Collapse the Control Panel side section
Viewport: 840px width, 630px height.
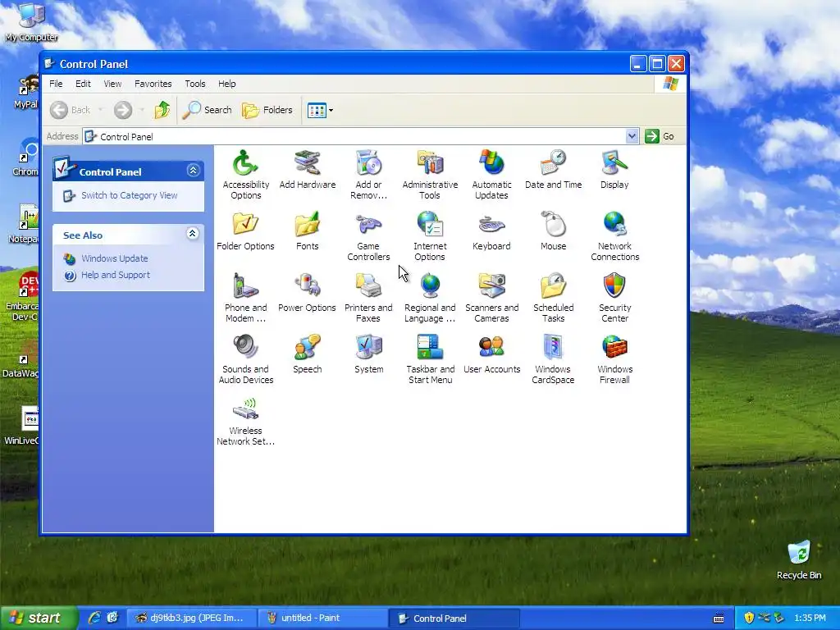click(x=193, y=171)
